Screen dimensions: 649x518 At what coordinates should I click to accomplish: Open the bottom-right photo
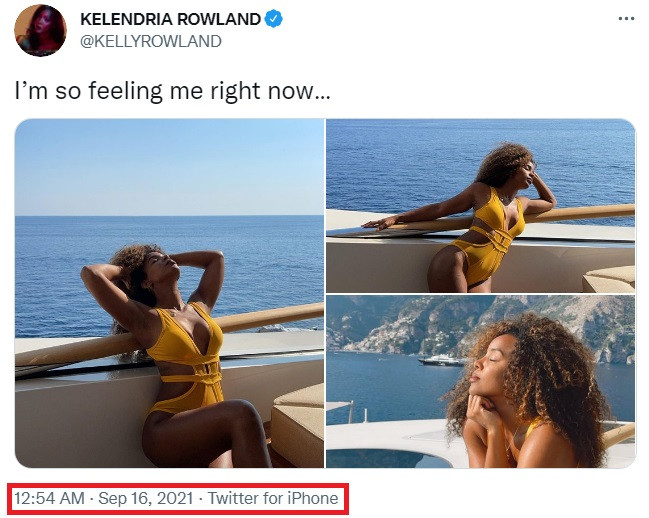click(480, 381)
